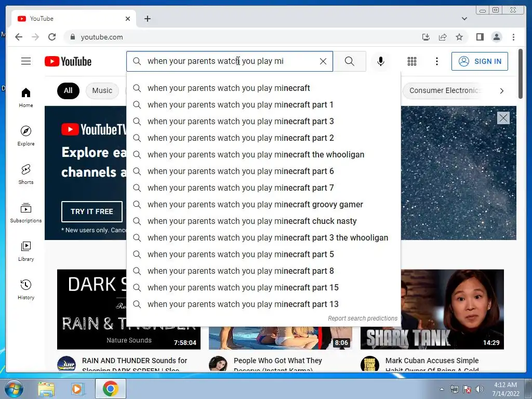Choose suggestion ending 'minecraft part 1'
Viewport: 532px width, 399px height.
pos(263,105)
